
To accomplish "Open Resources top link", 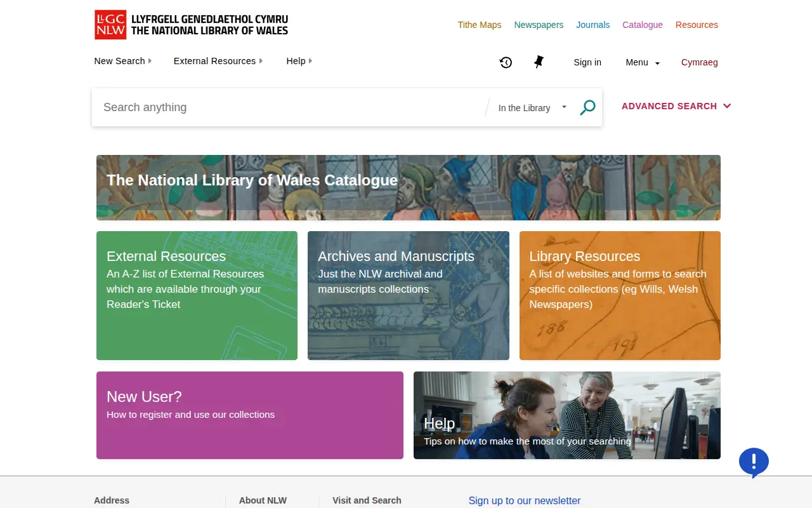I will click(697, 25).
